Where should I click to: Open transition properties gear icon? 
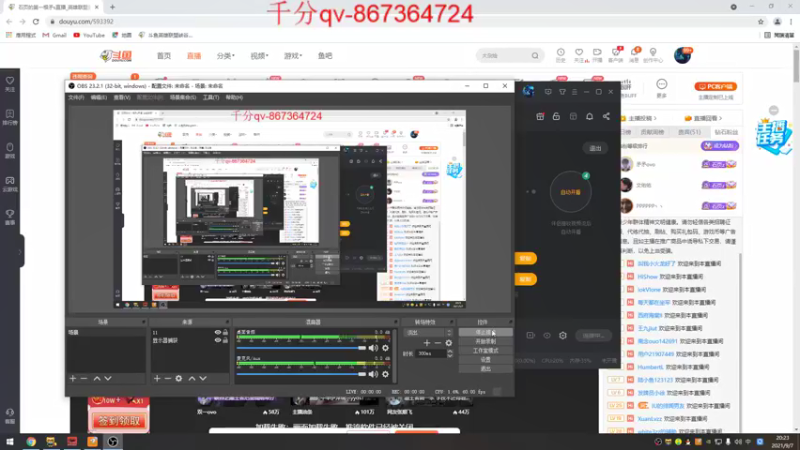coord(448,343)
